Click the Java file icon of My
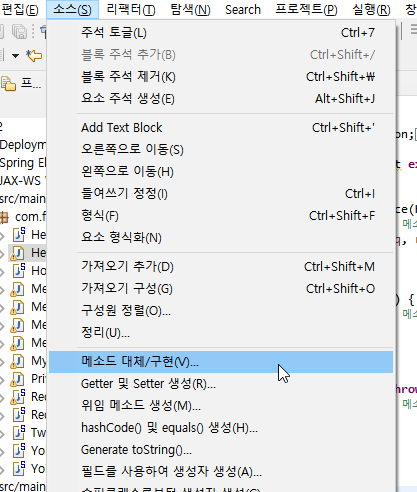Viewport: 417px width, 492px height. (17, 361)
